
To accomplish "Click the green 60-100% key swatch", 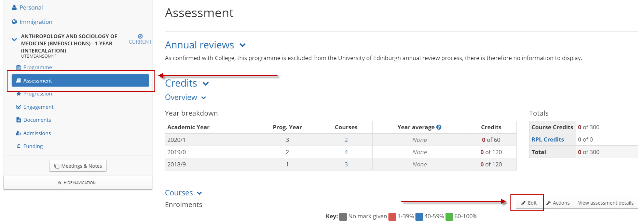I will coord(449,217).
